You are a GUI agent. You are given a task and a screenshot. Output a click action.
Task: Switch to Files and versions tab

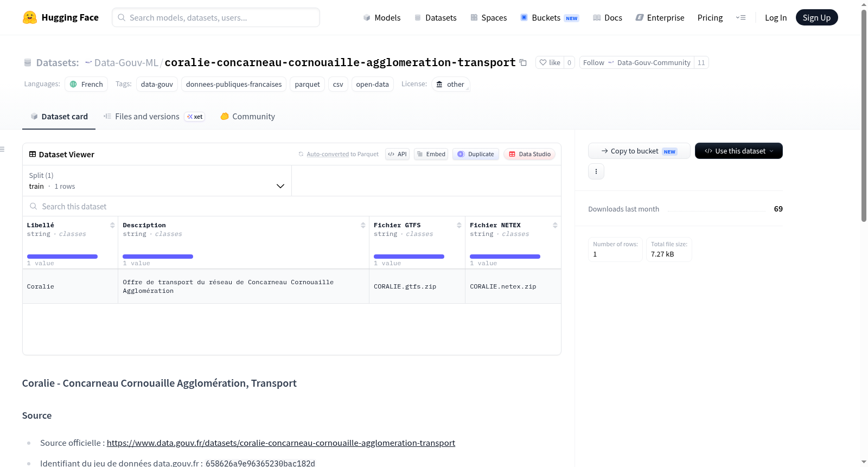(x=154, y=116)
